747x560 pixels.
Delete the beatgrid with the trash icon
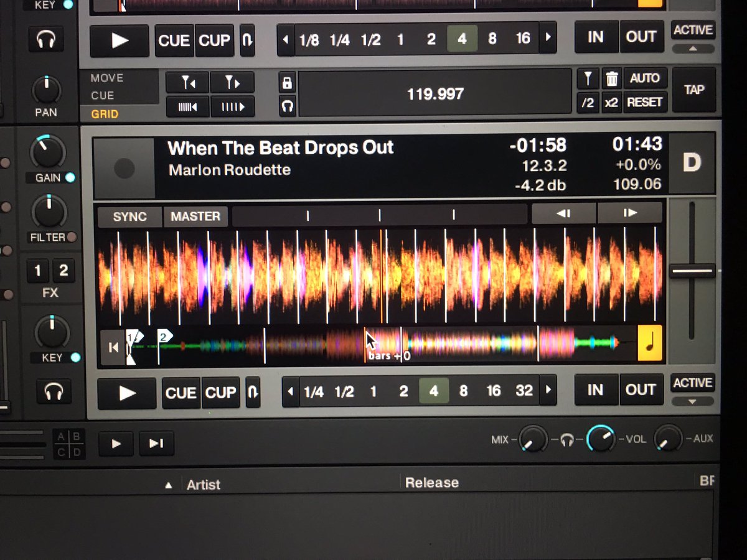(x=612, y=78)
